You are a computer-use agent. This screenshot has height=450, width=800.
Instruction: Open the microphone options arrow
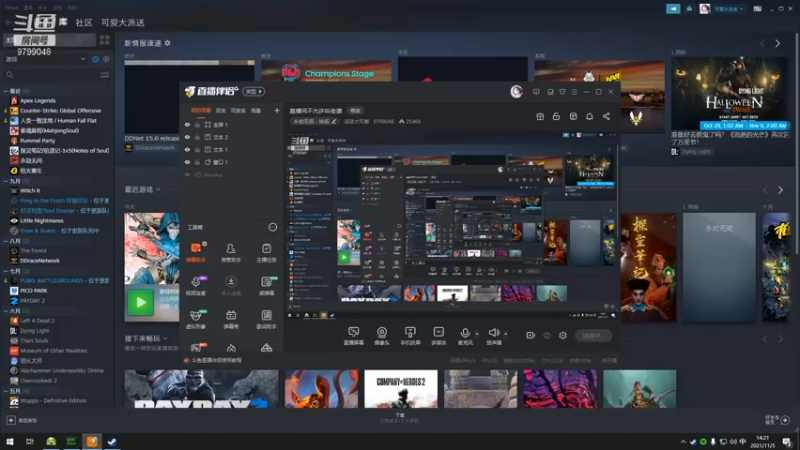(477, 334)
